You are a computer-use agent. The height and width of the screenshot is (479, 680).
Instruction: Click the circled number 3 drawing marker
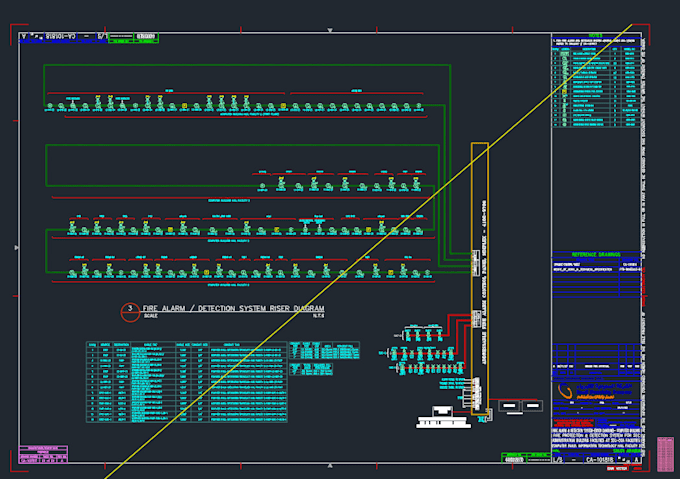tap(130, 312)
